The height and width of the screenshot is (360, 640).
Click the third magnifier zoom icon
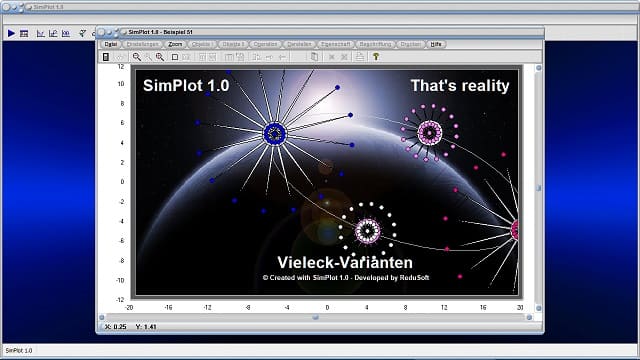[x=160, y=57]
